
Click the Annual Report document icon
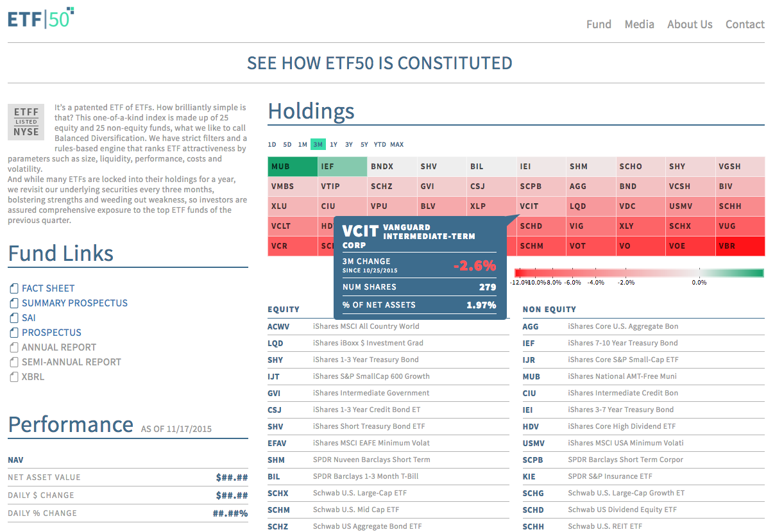13,347
